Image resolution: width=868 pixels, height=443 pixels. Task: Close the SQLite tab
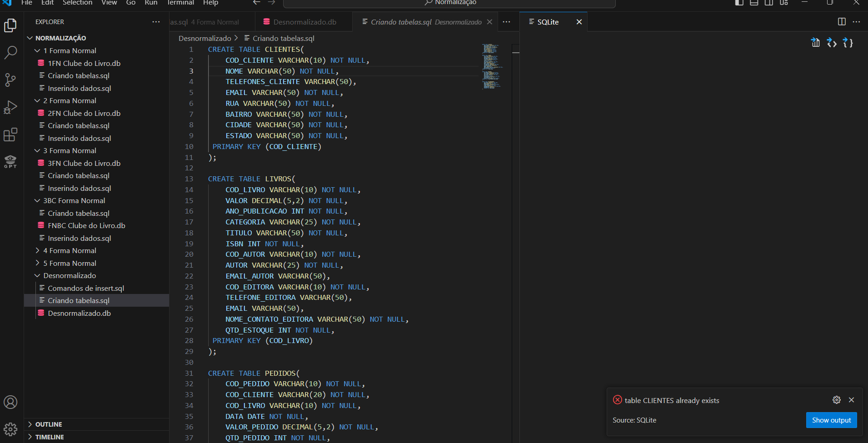click(579, 22)
